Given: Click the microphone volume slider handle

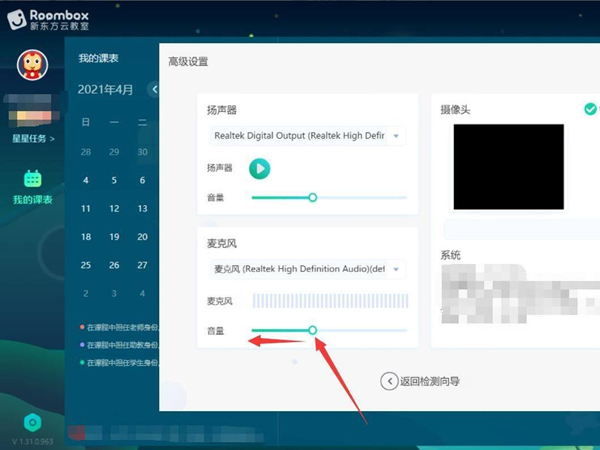Looking at the screenshot, I should (313, 330).
